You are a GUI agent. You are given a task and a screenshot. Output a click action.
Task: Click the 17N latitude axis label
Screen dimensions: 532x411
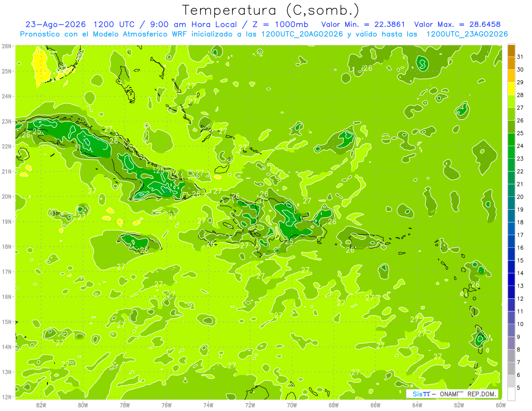point(6,272)
